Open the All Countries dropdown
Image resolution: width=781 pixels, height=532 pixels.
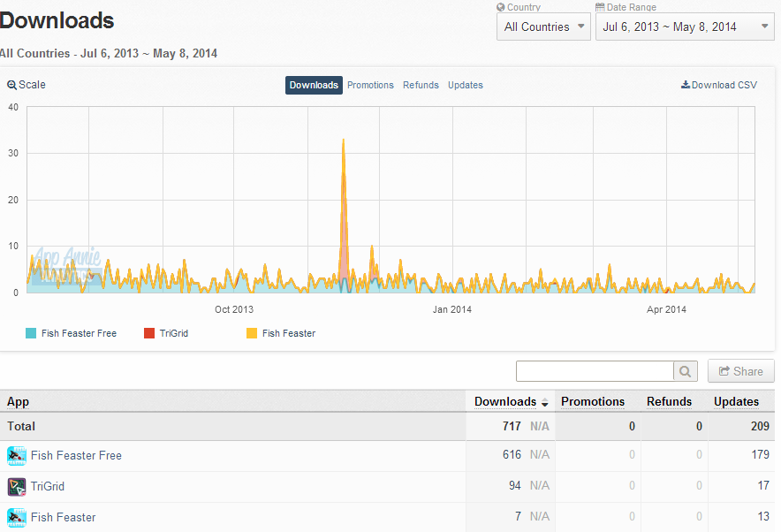point(543,27)
